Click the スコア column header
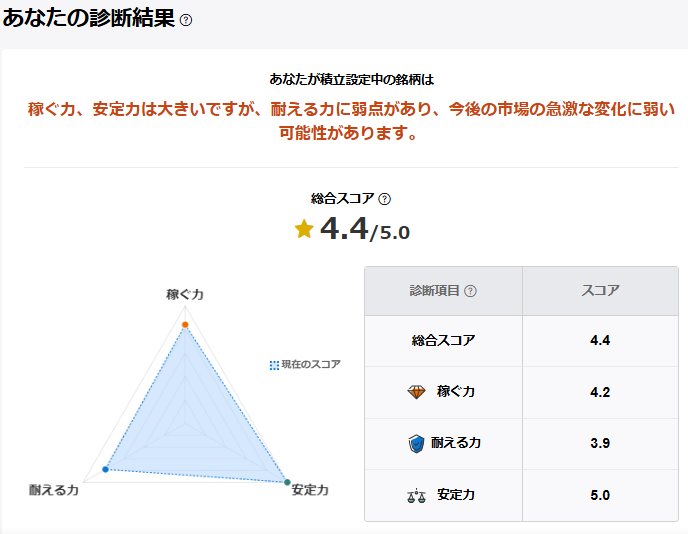688x534 pixels. [x=600, y=291]
